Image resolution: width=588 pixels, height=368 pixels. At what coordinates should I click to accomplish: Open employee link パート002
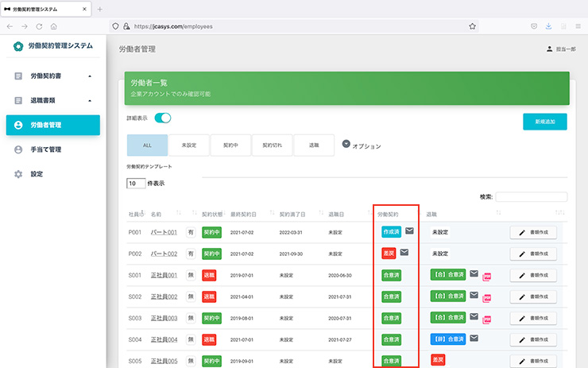[x=164, y=254]
